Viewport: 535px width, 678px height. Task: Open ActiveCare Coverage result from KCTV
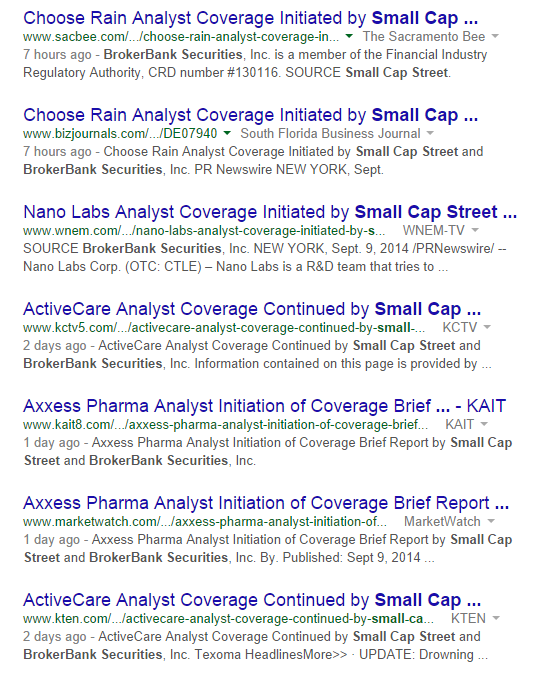click(252, 309)
